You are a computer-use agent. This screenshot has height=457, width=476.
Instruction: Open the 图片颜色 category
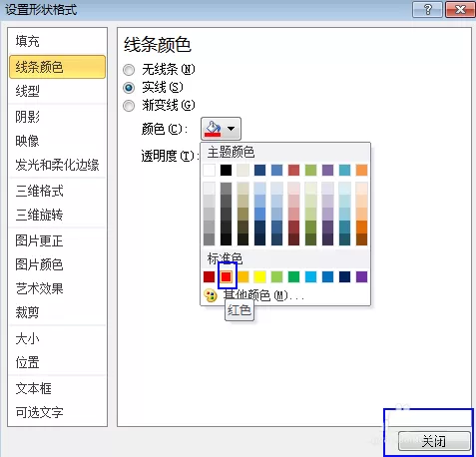tap(57, 264)
